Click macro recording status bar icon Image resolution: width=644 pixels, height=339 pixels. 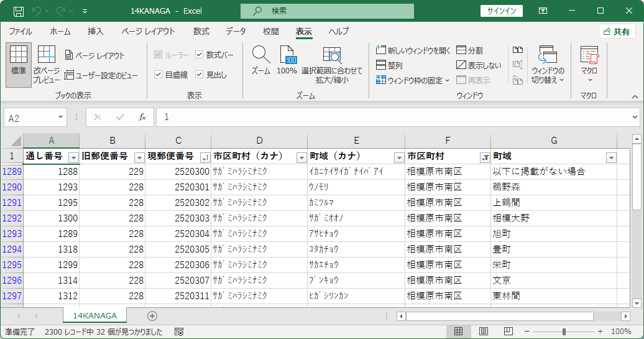[x=178, y=332]
